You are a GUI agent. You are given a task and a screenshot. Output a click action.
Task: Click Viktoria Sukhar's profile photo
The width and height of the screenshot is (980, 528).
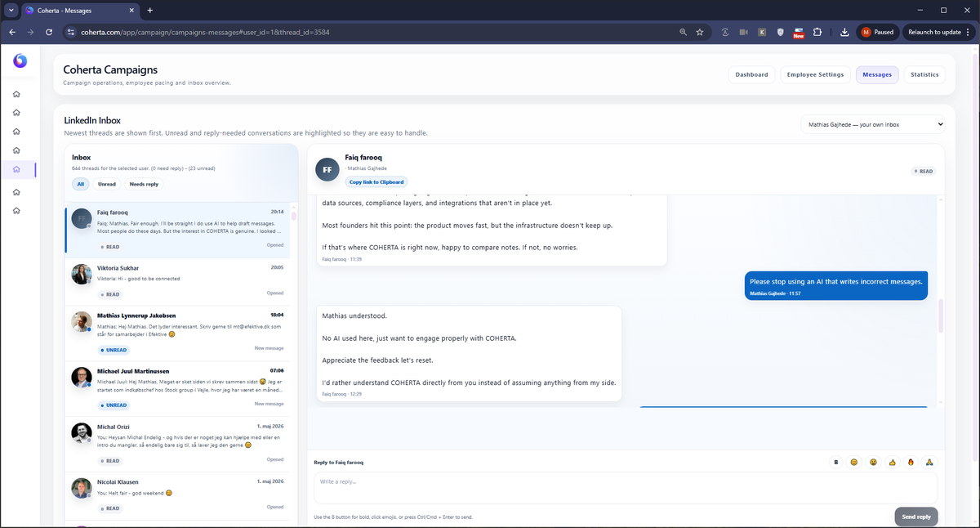(82, 274)
